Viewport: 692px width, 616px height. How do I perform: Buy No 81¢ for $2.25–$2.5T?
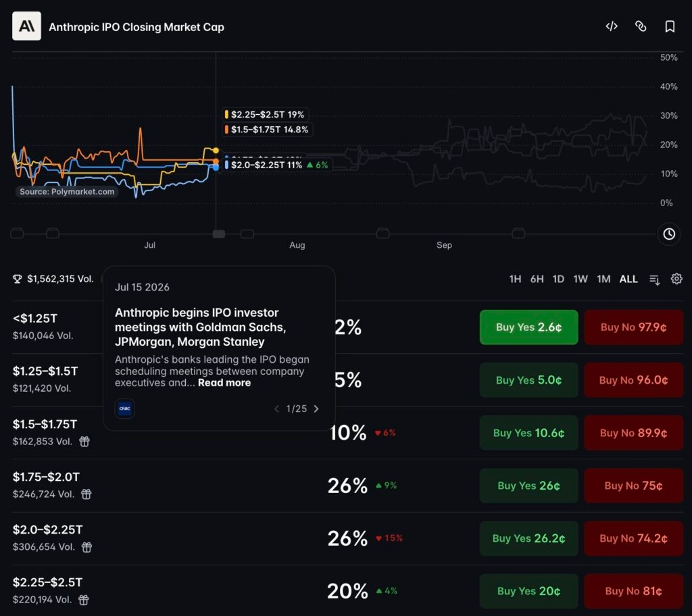click(x=633, y=591)
